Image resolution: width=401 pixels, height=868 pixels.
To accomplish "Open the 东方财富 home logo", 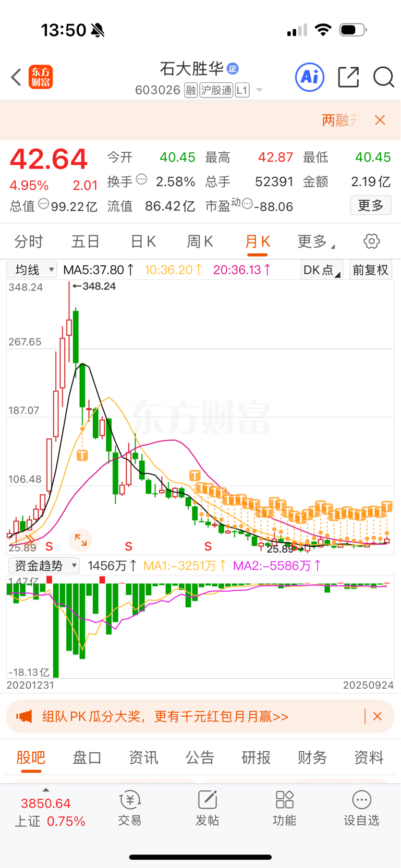I will [x=41, y=77].
